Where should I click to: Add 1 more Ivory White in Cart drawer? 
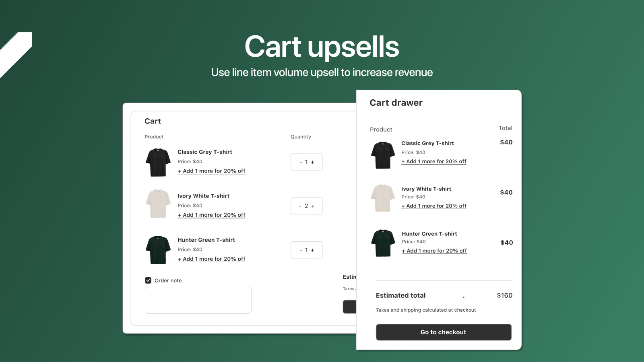[x=433, y=206]
